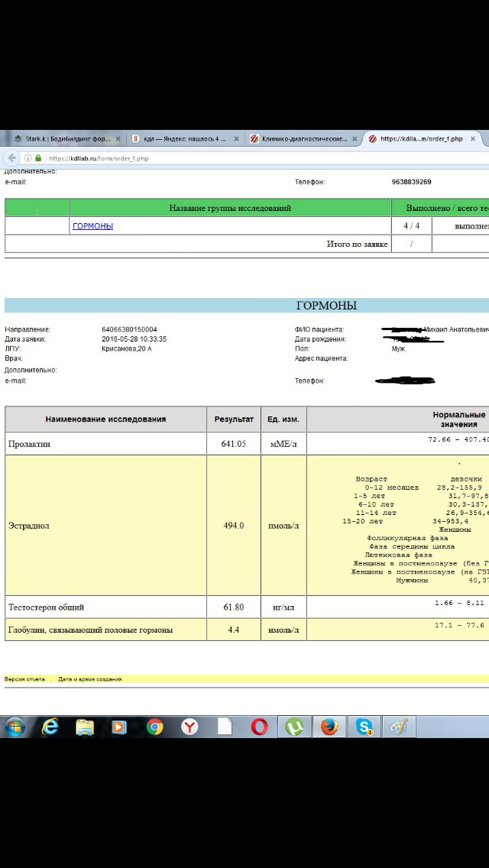
Task: Open Opera browser from taskbar
Action: (259, 727)
